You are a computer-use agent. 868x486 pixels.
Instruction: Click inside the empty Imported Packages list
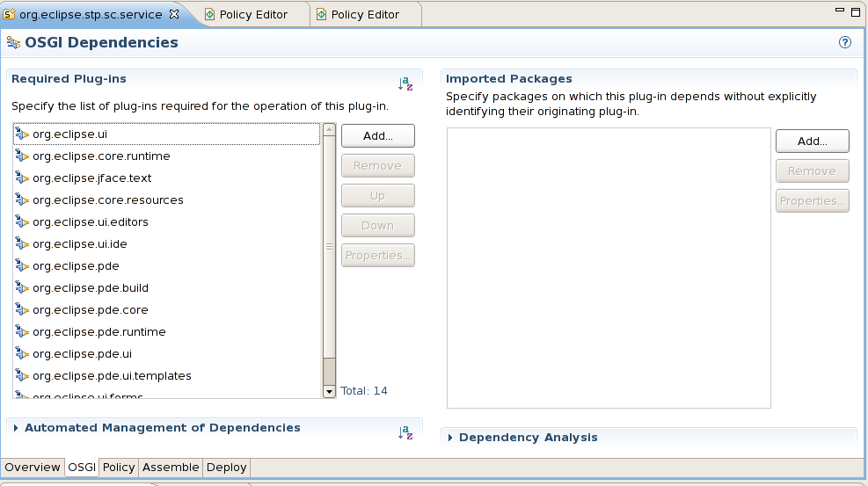click(x=609, y=268)
